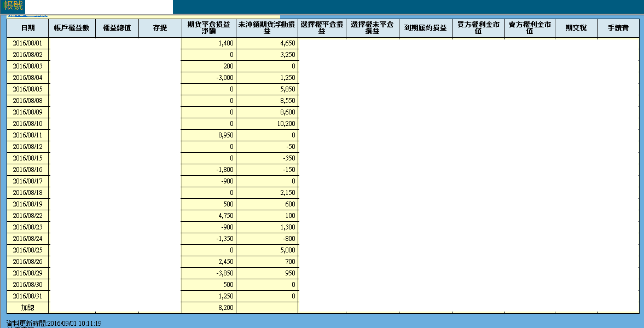The width and height of the screenshot is (644, 328).
Task: Select the 2016/08/23 date cell
Action: click(x=28, y=227)
